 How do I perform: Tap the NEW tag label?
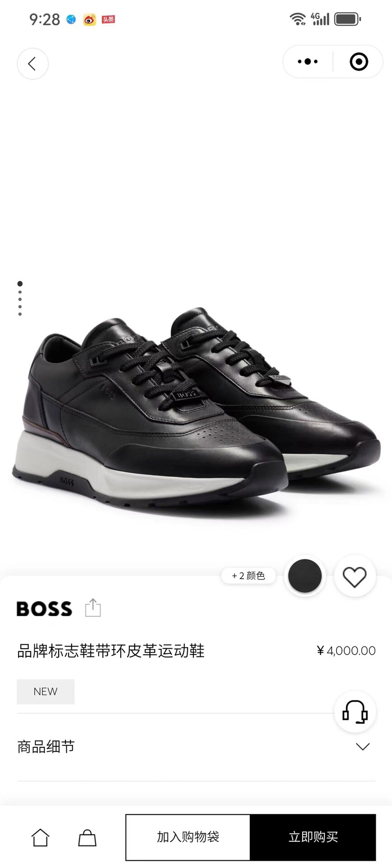(46, 691)
